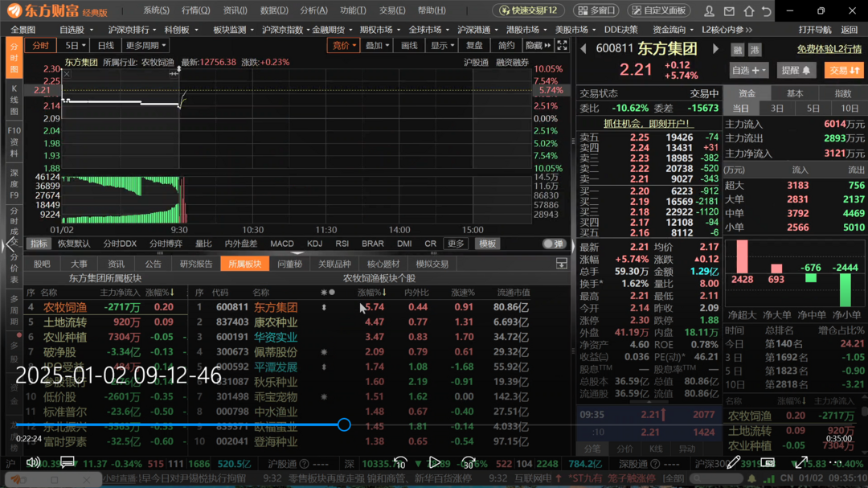Toggle the video picture-in-picture icon
Image resolution: width=868 pixels, height=488 pixels.
tap(768, 462)
